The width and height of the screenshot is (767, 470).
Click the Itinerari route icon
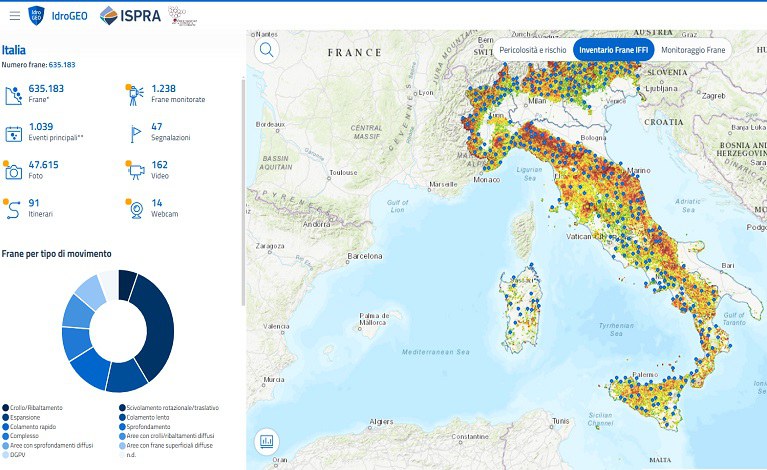point(14,209)
